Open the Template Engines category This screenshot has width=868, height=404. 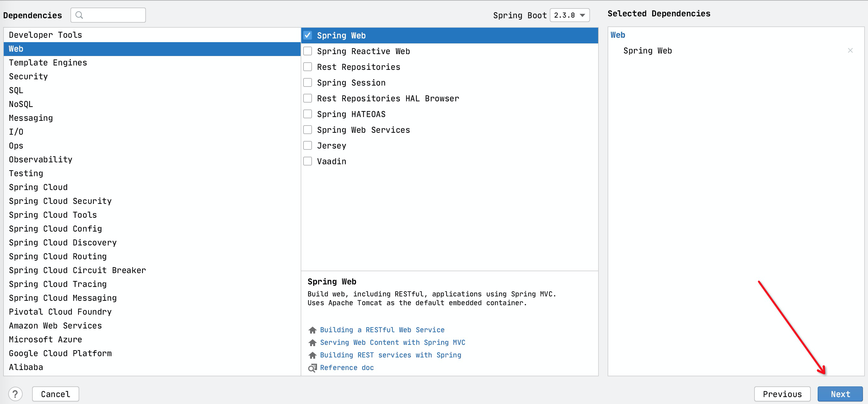click(x=152, y=63)
